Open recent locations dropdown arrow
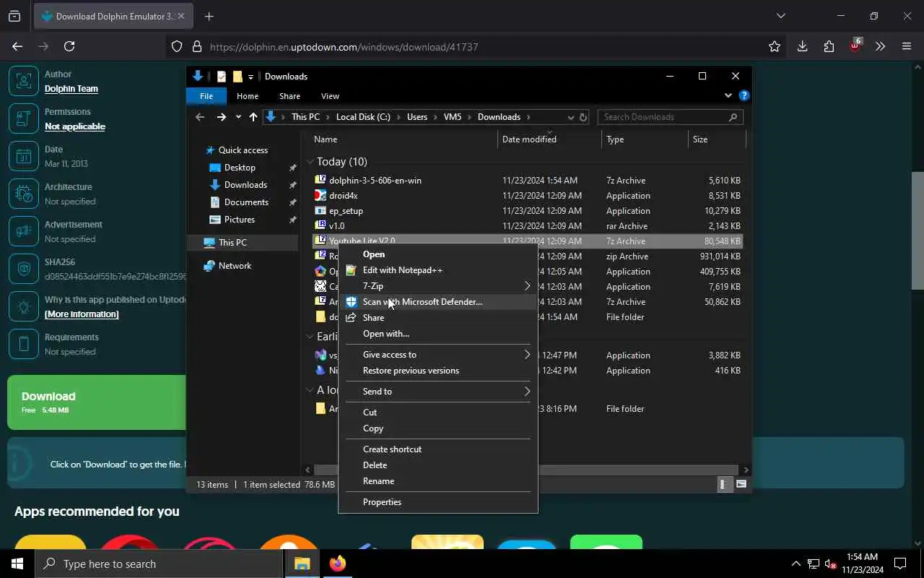 (238, 117)
